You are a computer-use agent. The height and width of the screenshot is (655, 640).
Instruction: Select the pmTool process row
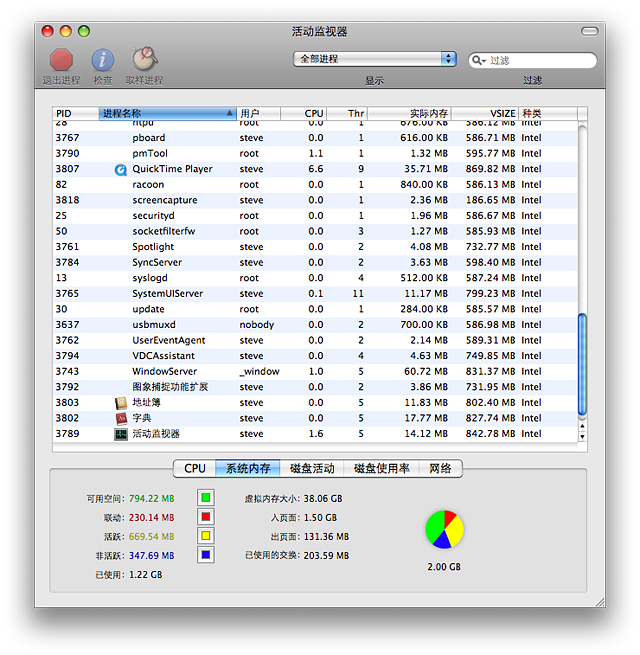[315, 153]
